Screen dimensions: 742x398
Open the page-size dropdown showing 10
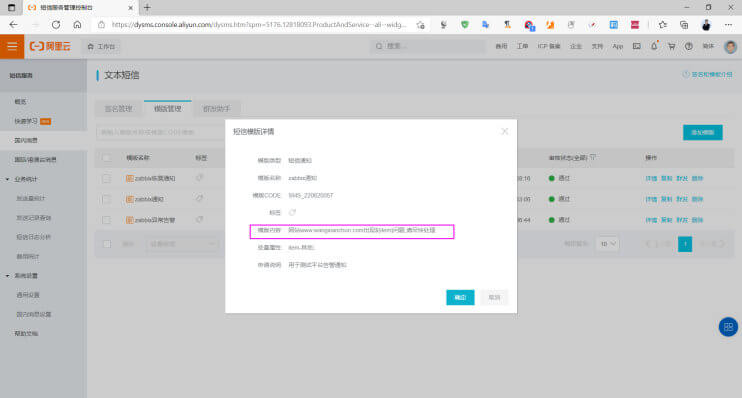(607, 244)
